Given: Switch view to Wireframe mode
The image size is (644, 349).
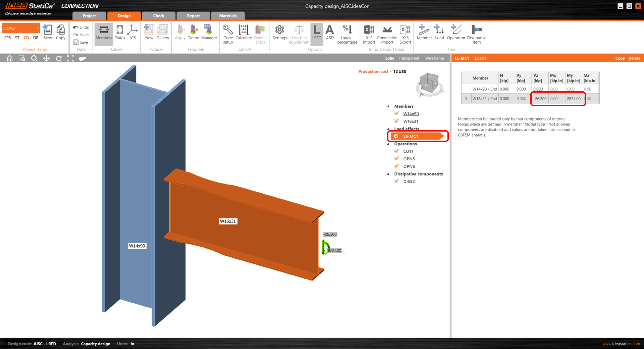Looking at the screenshot, I should pos(434,58).
